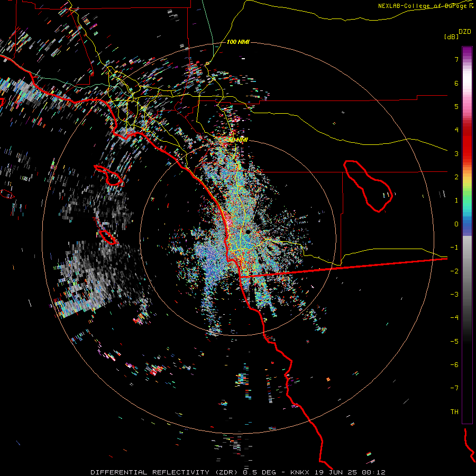Click the -4 value on colorbar scale
This screenshot has width=476, height=476.
(454, 318)
